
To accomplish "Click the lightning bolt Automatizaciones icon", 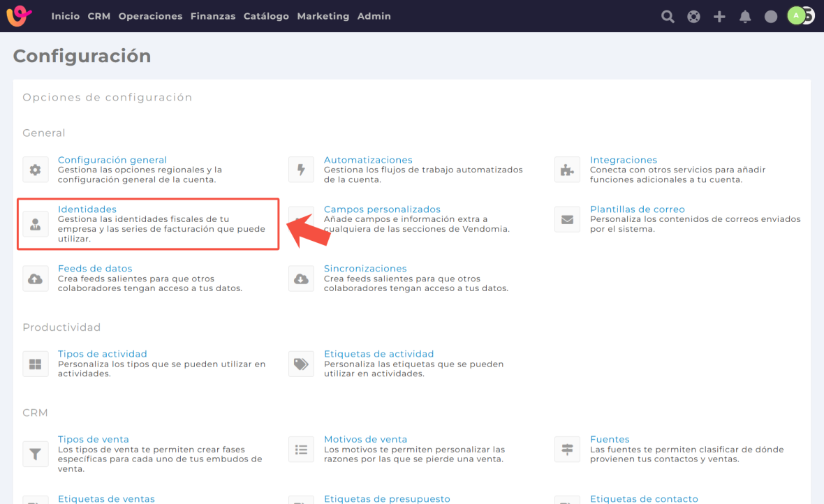I will pos(301,170).
